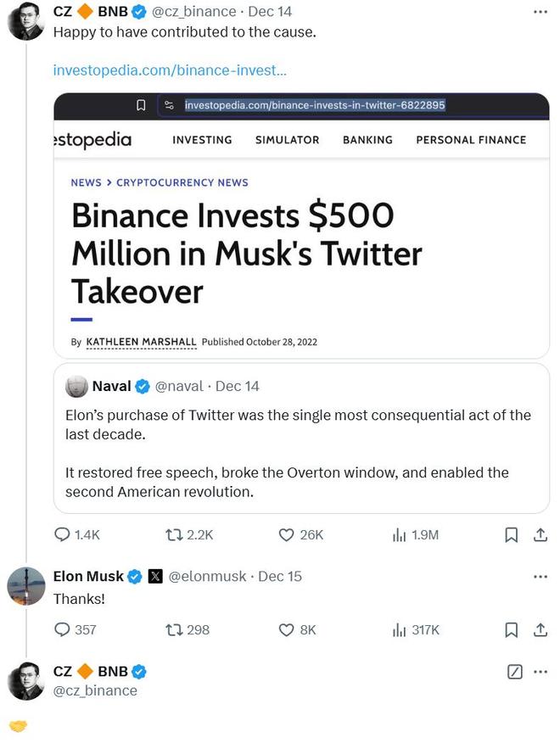This screenshot has width=560, height=743.
Task: Bookmark CZ's Binance investment tweet
Action: pos(511,535)
